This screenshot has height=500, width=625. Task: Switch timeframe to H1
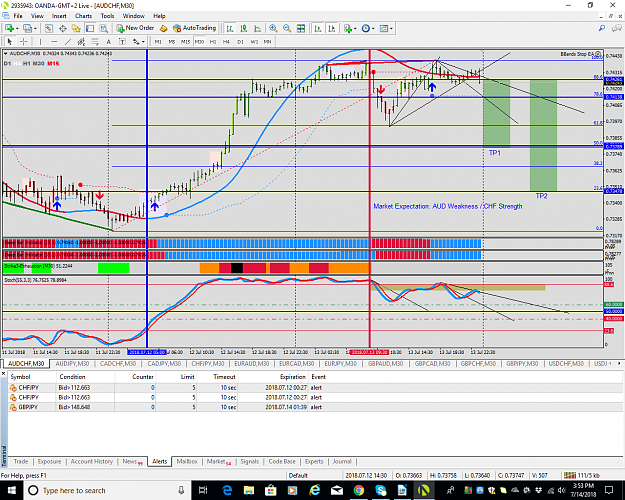pyautogui.click(x=213, y=41)
